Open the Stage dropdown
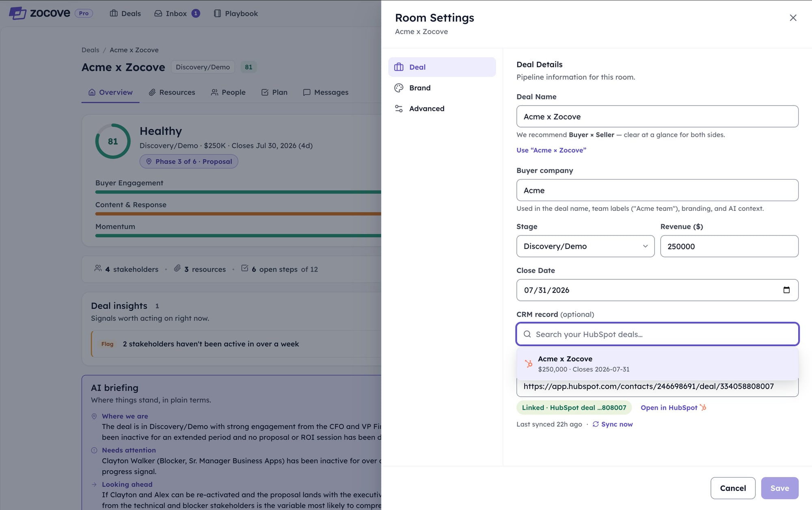This screenshot has width=812, height=510. click(x=585, y=246)
